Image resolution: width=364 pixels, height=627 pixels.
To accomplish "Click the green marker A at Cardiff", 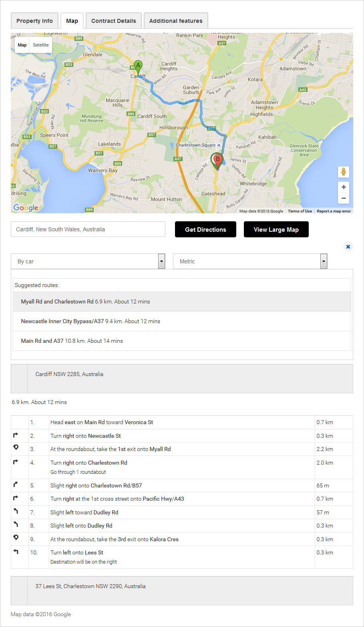I will [x=138, y=67].
